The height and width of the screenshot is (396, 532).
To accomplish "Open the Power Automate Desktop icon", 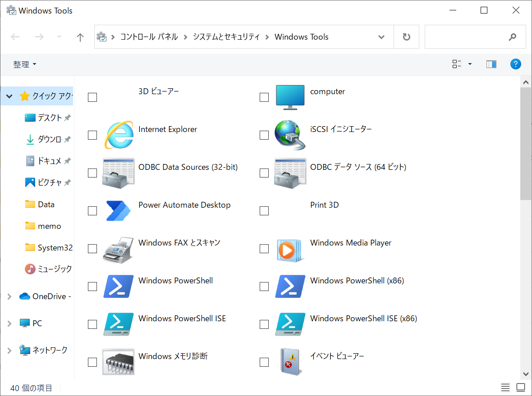I will 119,211.
